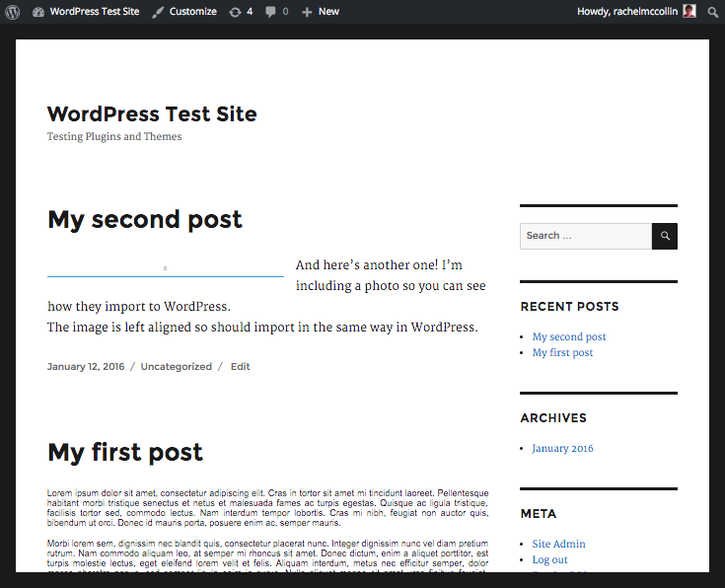This screenshot has width=725, height=588.
Task: Click the Testing Plugins and Themes tagline
Action: (114, 136)
